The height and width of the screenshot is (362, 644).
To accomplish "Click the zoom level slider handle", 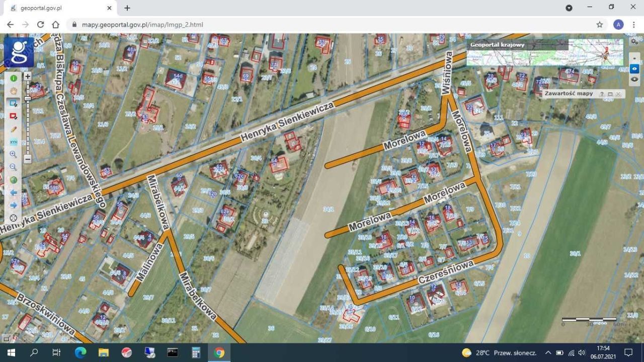I will (x=28, y=98).
